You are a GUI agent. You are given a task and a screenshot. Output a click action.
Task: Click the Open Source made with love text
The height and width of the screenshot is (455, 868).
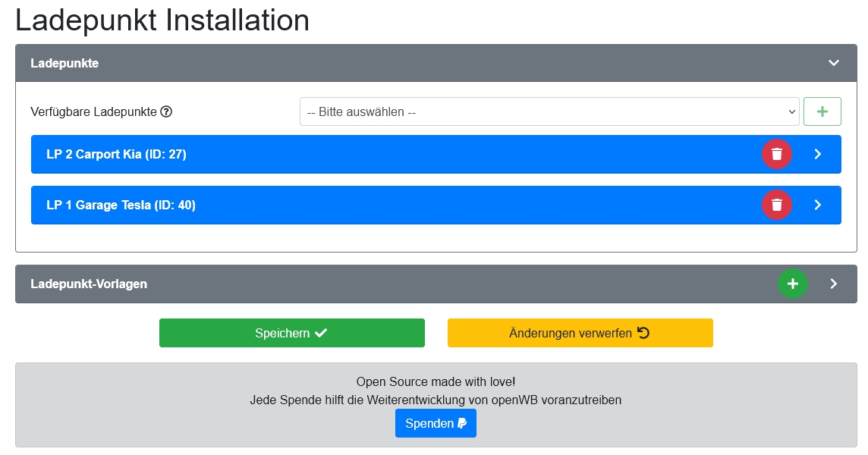[436, 381]
